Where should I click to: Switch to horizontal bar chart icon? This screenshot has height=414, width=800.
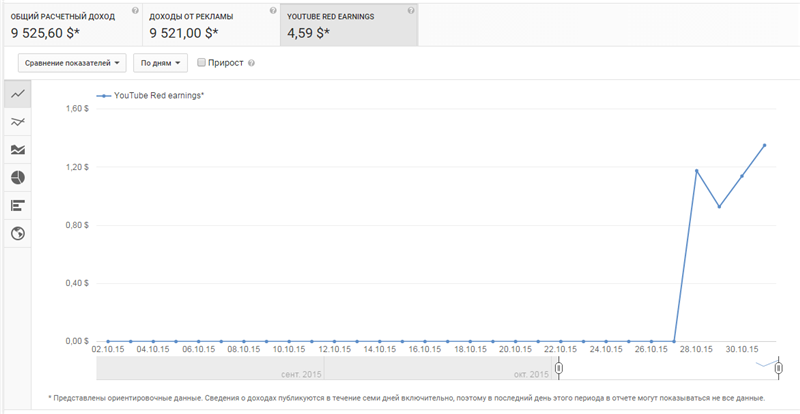click(x=18, y=206)
